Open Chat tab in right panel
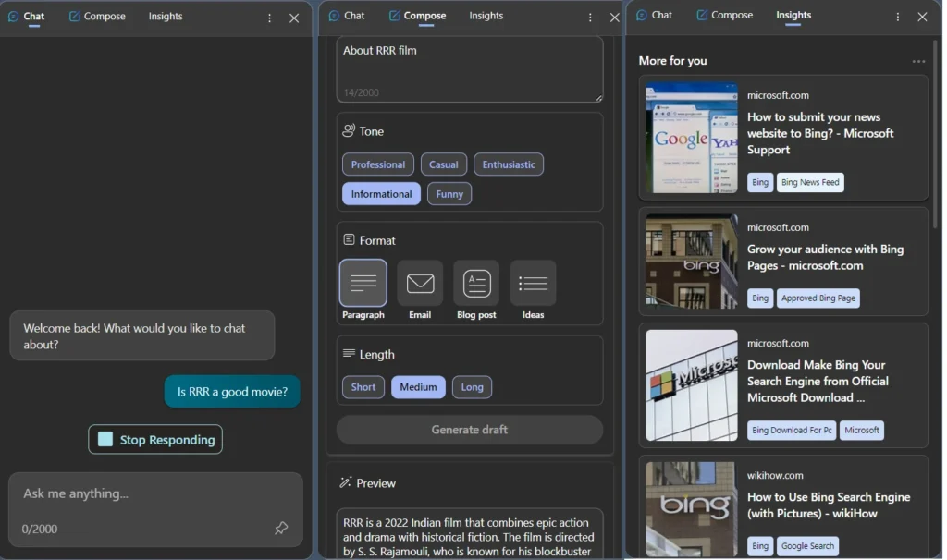The width and height of the screenshot is (947, 560). coord(654,15)
